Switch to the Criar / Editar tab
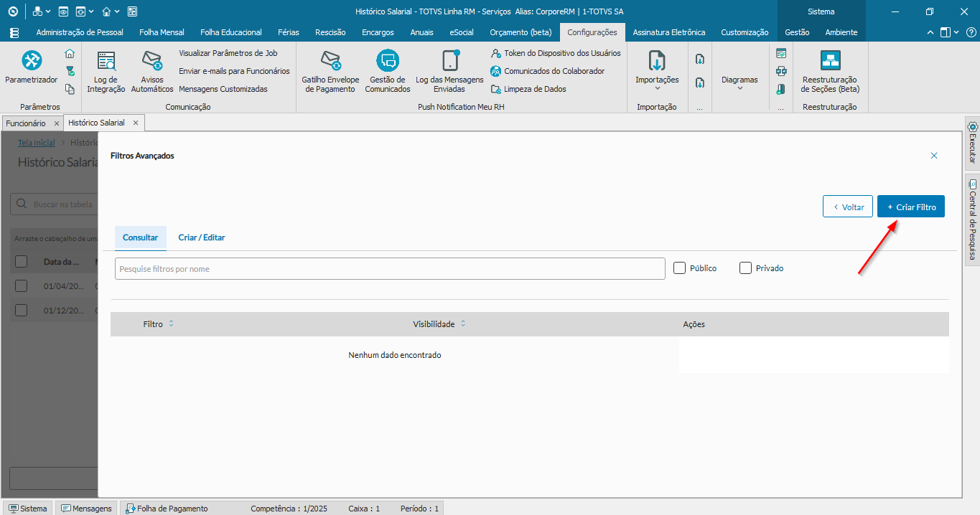 click(x=202, y=237)
